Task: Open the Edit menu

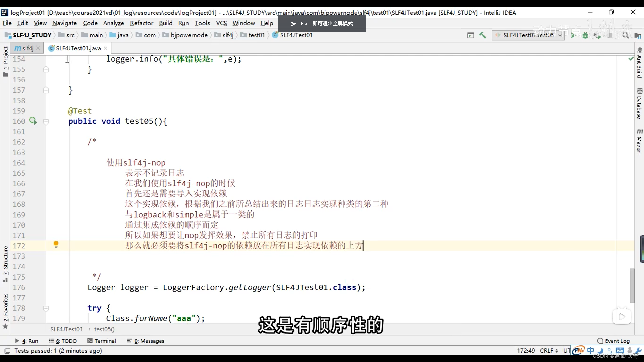Action: [22, 23]
